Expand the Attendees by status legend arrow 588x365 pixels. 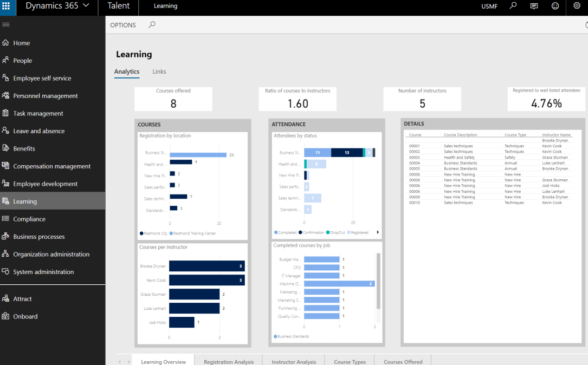coord(378,232)
